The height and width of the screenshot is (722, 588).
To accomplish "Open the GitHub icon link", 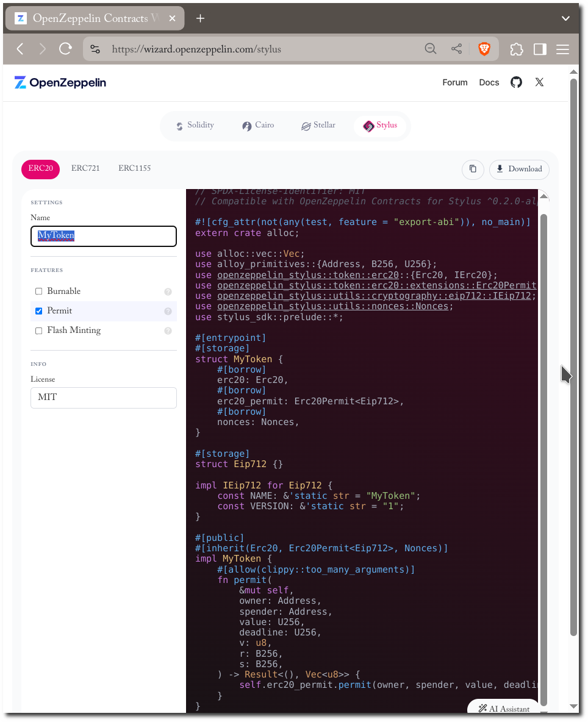I will [516, 82].
